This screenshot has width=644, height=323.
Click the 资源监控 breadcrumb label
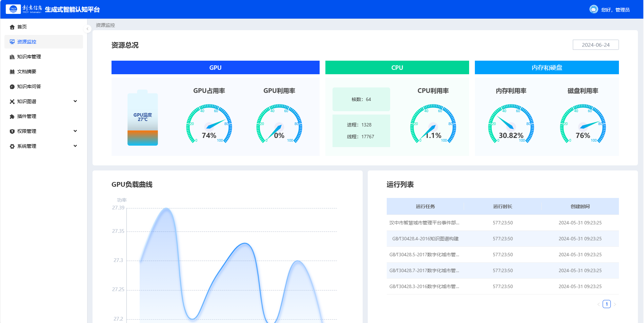pos(105,25)
